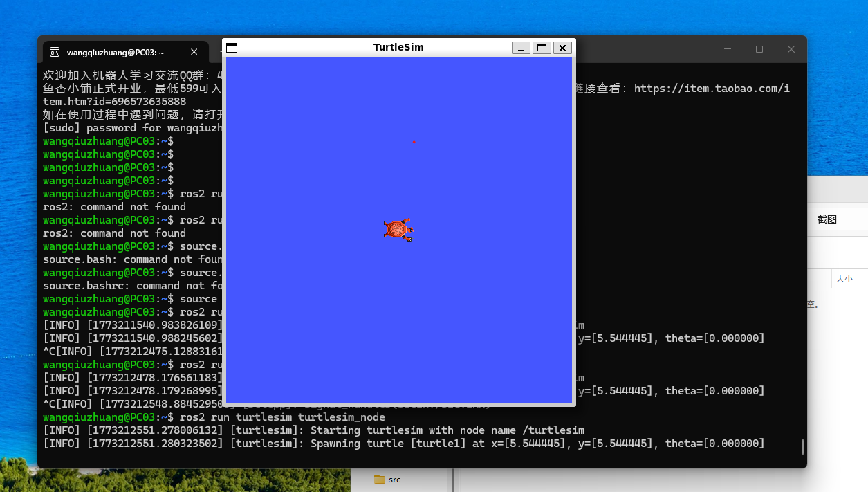This screenshot has height=492, width=868.
Task: Minimize the TurtleSim window
Action: click(x=521, y=48)
